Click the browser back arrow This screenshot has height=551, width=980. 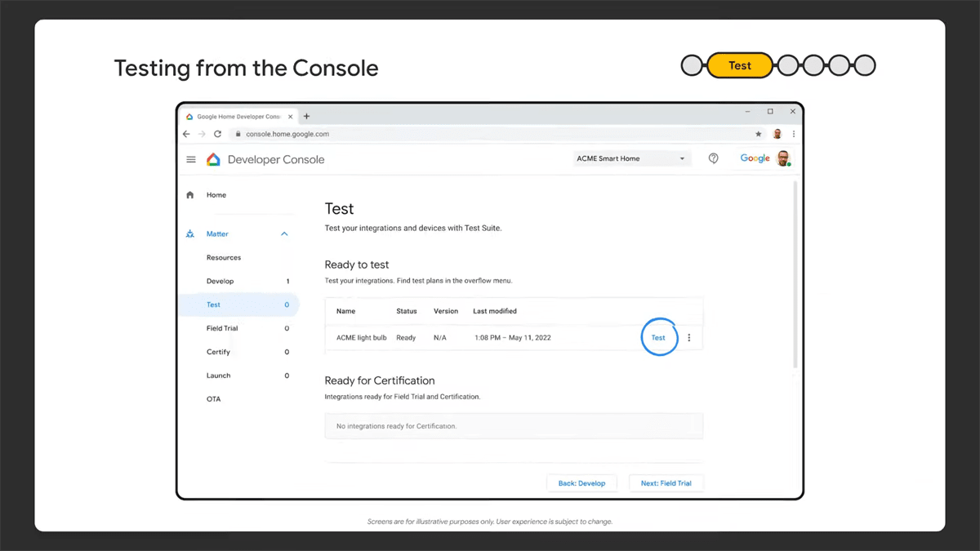[x=187, y=134]
